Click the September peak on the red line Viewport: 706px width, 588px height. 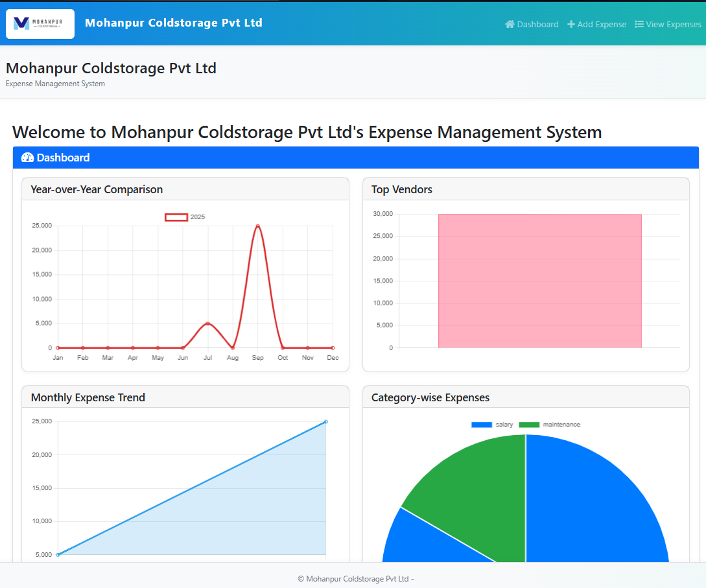point(257,226)
